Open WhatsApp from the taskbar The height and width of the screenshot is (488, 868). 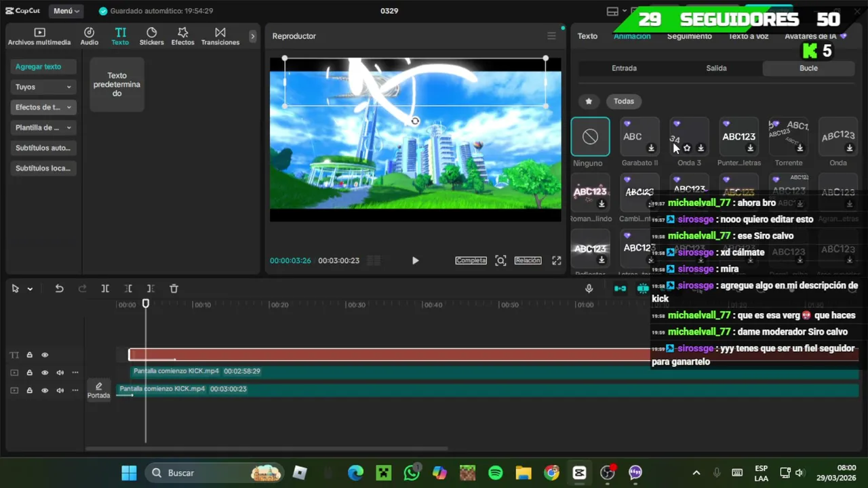pos(412,472)
